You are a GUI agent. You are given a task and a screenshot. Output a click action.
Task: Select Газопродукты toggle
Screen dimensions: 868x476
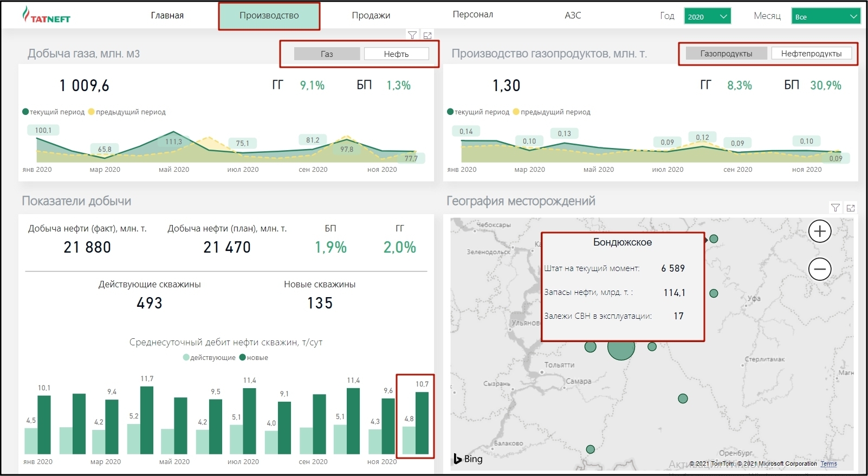726,53
